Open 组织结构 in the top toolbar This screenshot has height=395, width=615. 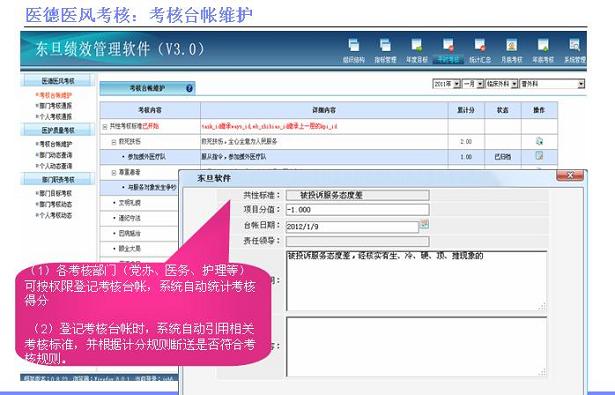click(353, 50)
